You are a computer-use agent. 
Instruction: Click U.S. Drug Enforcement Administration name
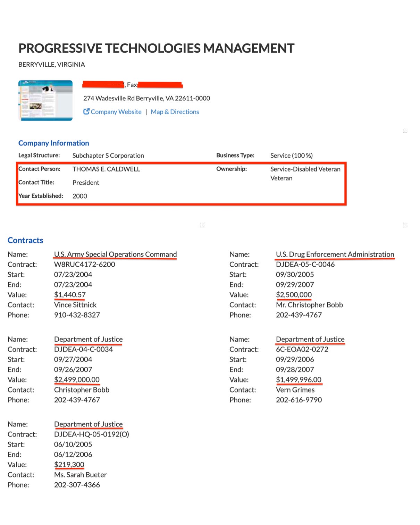pos(335,255)
